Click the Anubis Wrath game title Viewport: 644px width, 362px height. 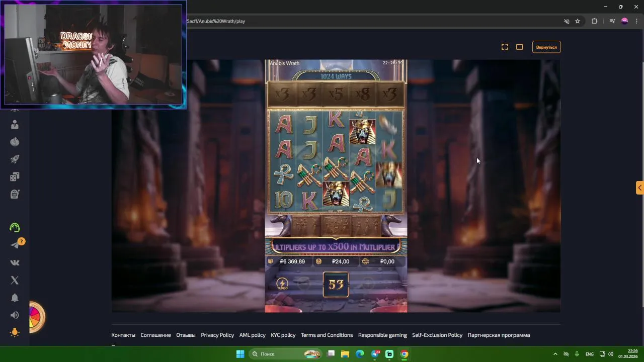(285, 63)
